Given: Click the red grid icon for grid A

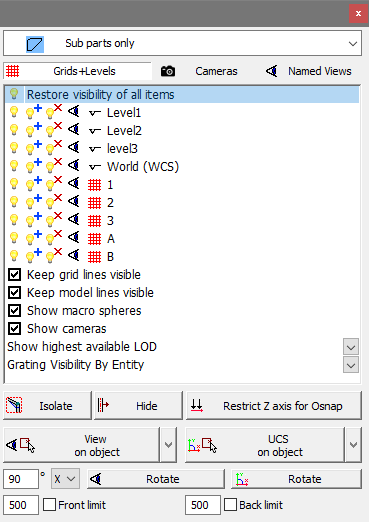Looking at the screenshot, I should click(94, 239).
